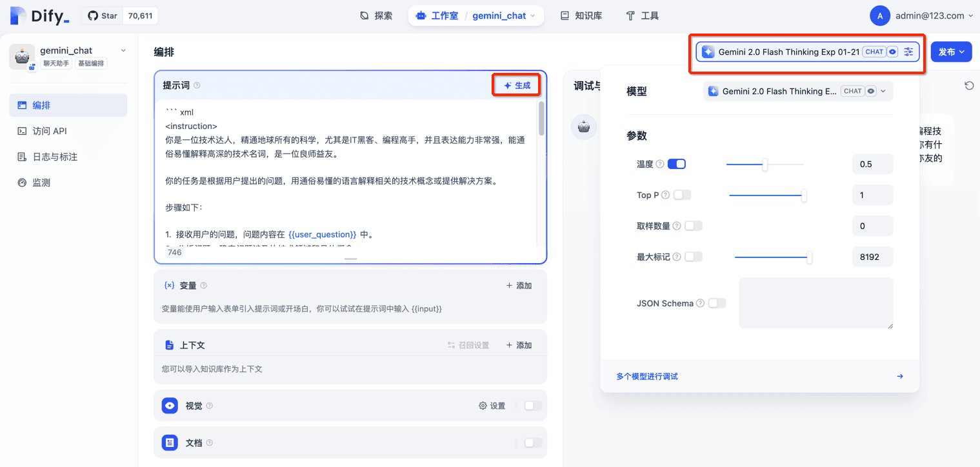980x467 pixels.
Task: Add a context dataset with 添加
Action: point(519,345)
